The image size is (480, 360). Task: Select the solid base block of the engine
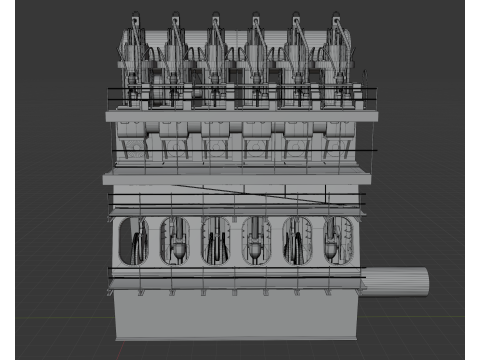click(236, 315)
